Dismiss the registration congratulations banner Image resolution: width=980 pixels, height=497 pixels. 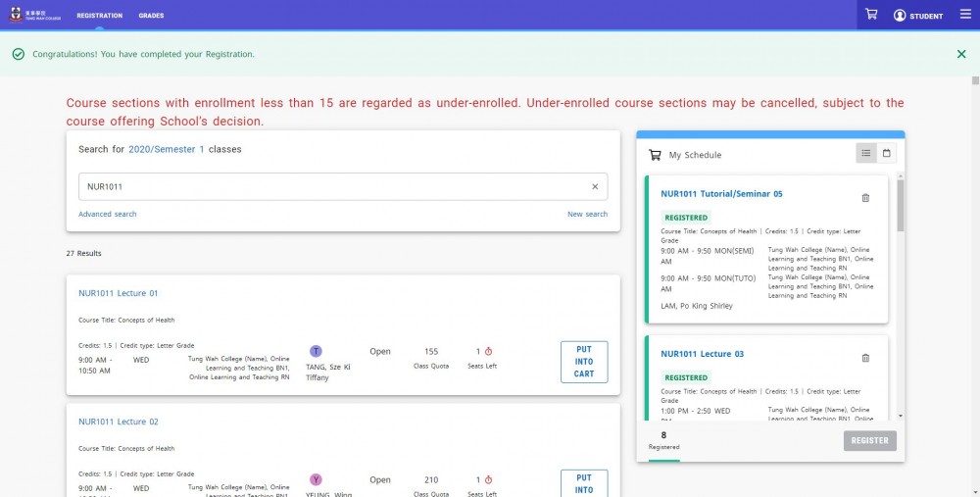click(x=961, y=54)
